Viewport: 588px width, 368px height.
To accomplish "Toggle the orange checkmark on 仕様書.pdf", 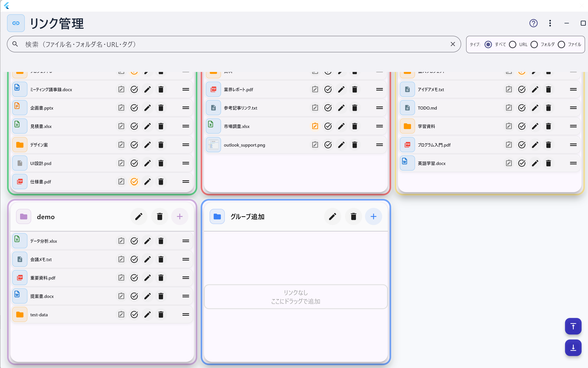I will [134, 182].
